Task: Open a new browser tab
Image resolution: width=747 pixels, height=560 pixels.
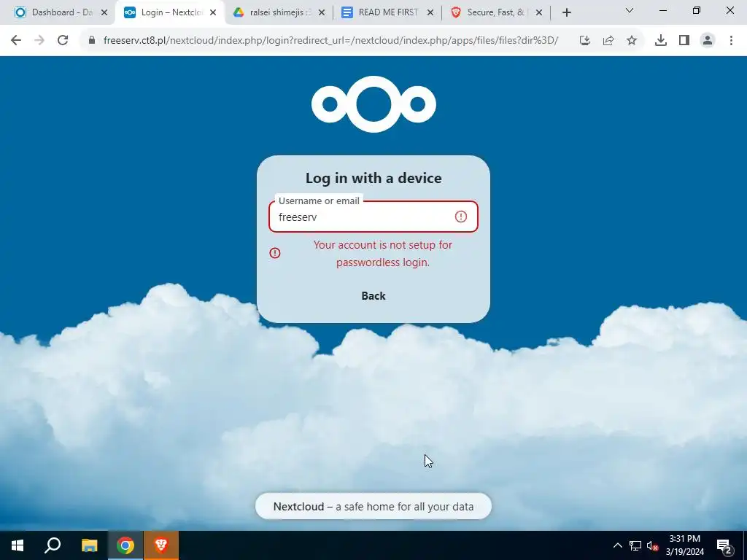Action: [566, 12]
